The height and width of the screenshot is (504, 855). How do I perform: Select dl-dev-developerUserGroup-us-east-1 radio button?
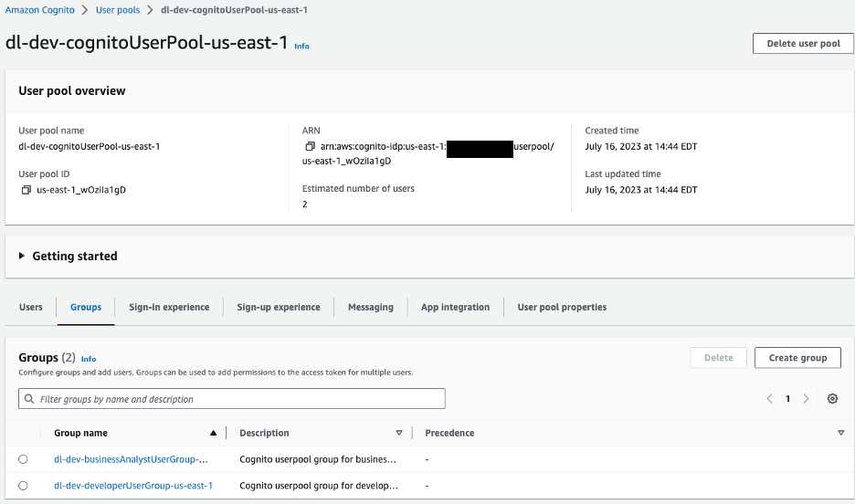23,486
